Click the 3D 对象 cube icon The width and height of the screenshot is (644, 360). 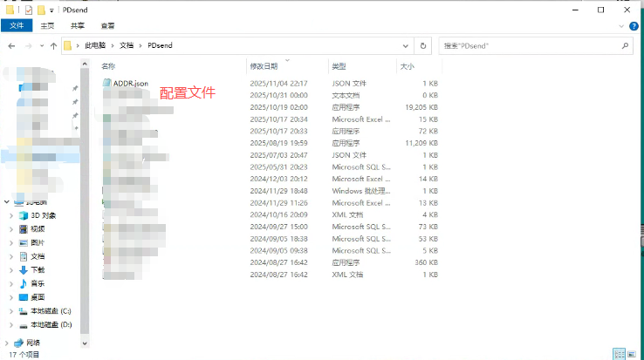24,215
